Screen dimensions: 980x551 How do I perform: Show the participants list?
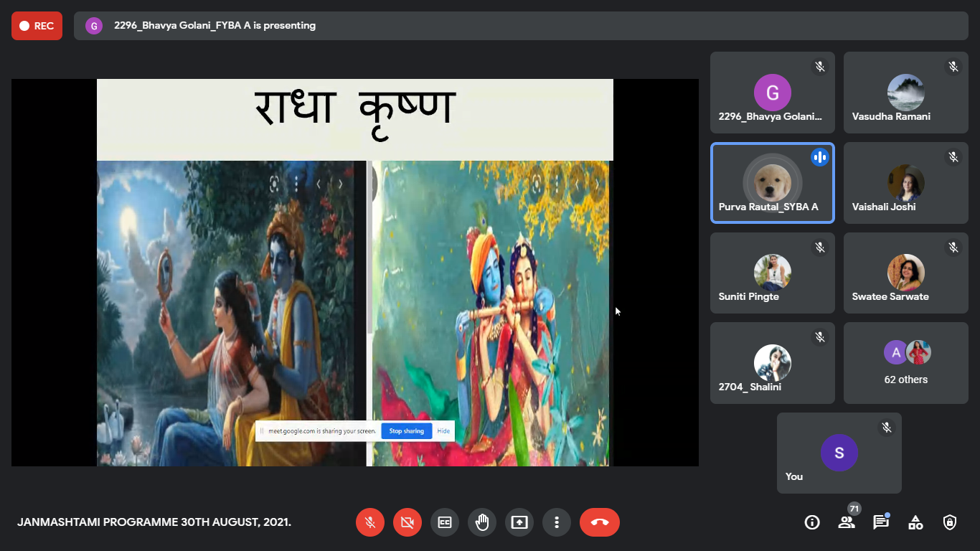pos(847,522)
